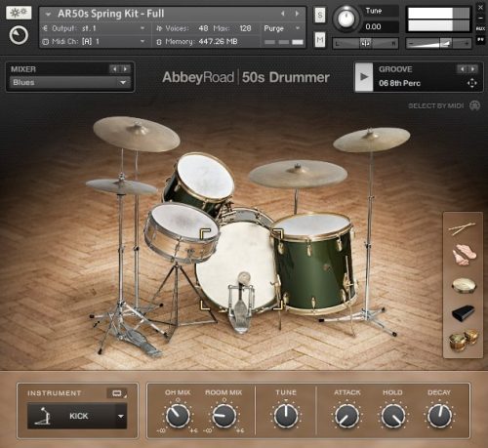This screenshot has width=488, height=448.
Task: Minimize the instrument with the minus button
Action: 480,18
